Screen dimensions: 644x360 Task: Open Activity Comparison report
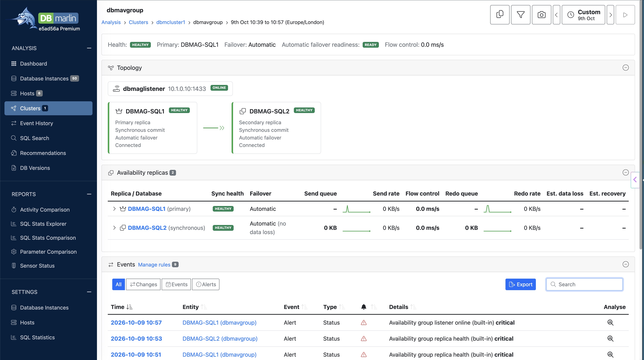[x=48, y=210]
